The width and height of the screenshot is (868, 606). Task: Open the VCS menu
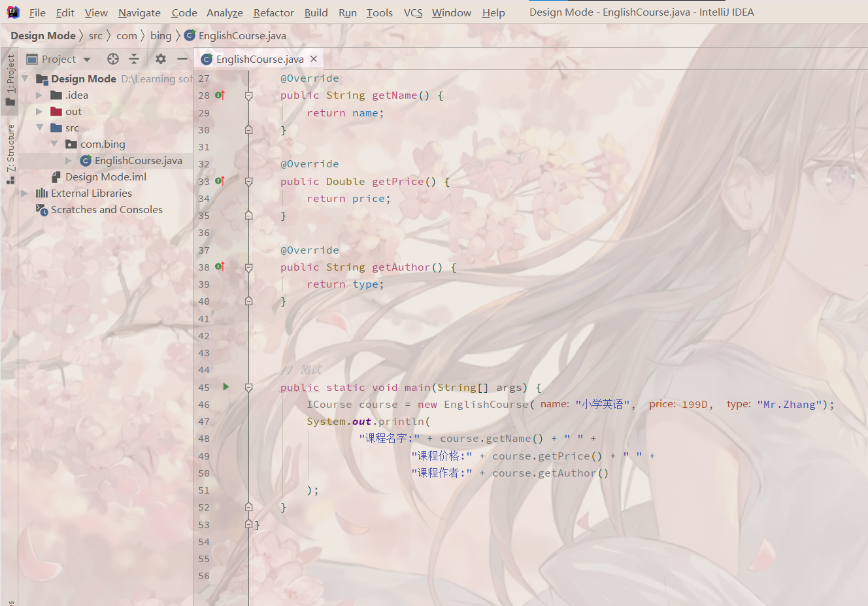413,12
